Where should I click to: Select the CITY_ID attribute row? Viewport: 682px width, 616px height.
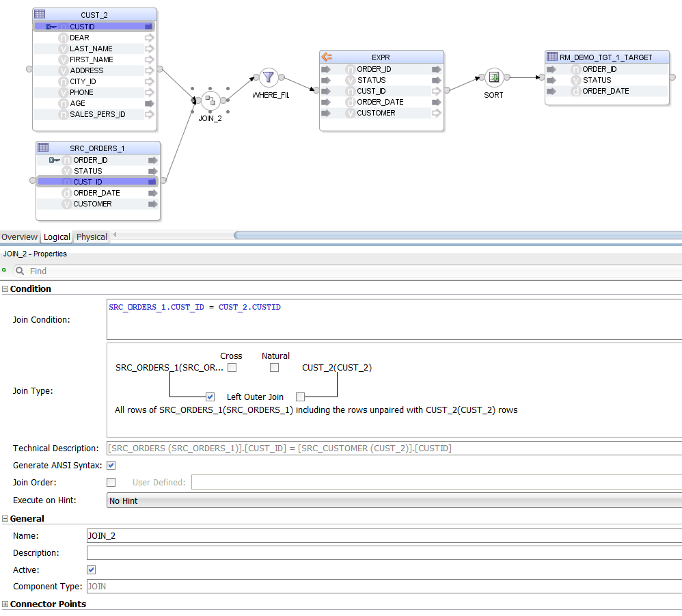pos(94,81)
